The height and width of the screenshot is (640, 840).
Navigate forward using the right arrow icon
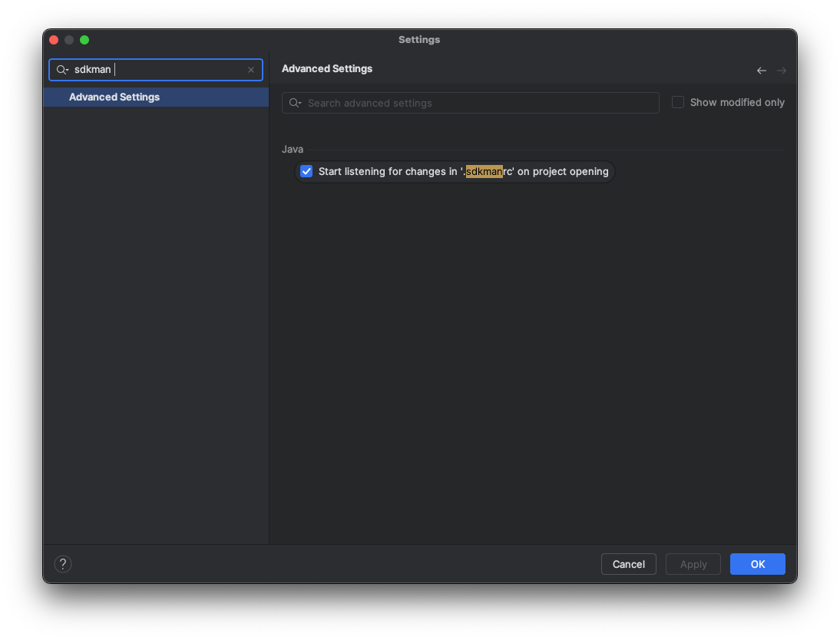[782, 70]
